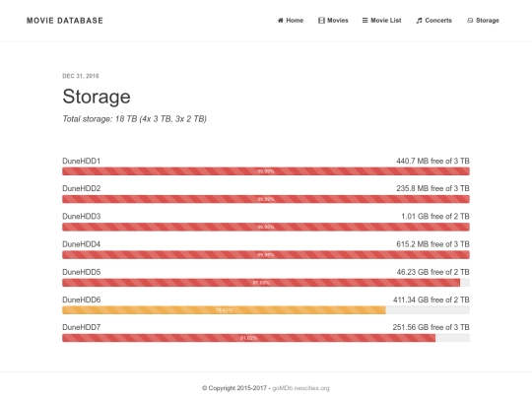Image resolution: width=532 pixels, height=399 pixels.
Task: Click the DuneHDD1 drive label
Action: tap(82, 161)
